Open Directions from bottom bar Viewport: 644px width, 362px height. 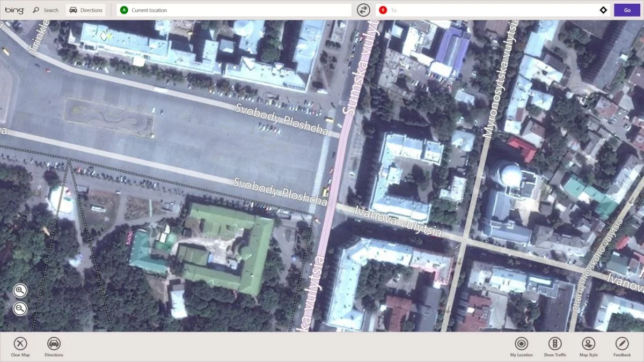(x=54, y=347)
